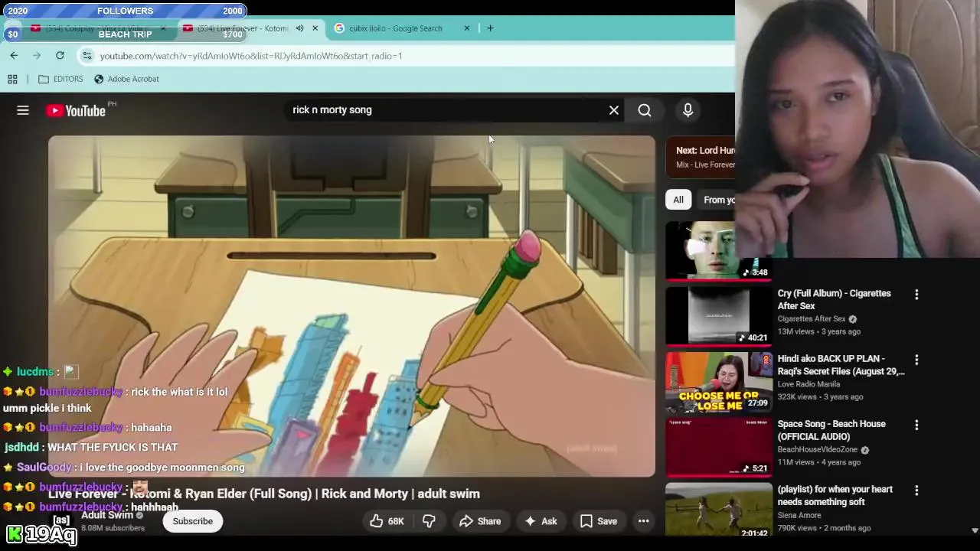The height and width of the screenshot is (551, 980).
Task: Click the video title Live Forever - Kotomi & Ryan Elder
Action: coord(264,494)
